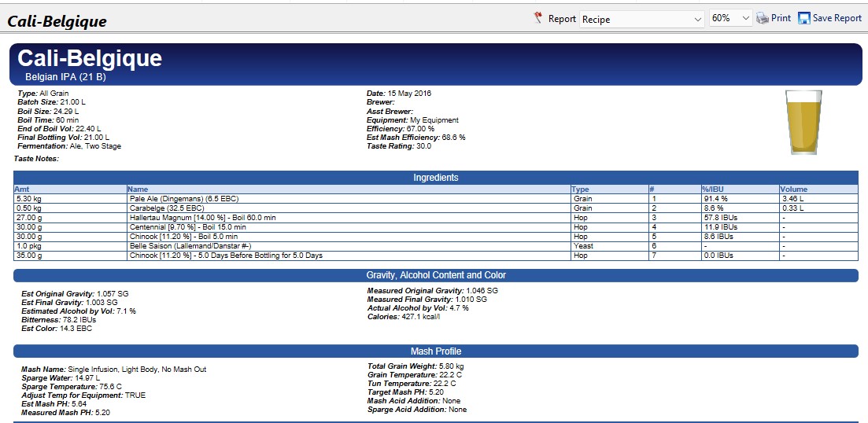
Task: Click the Cali-Belgique blue title banner
Action: pyautogui.click(x=435, y=64)
